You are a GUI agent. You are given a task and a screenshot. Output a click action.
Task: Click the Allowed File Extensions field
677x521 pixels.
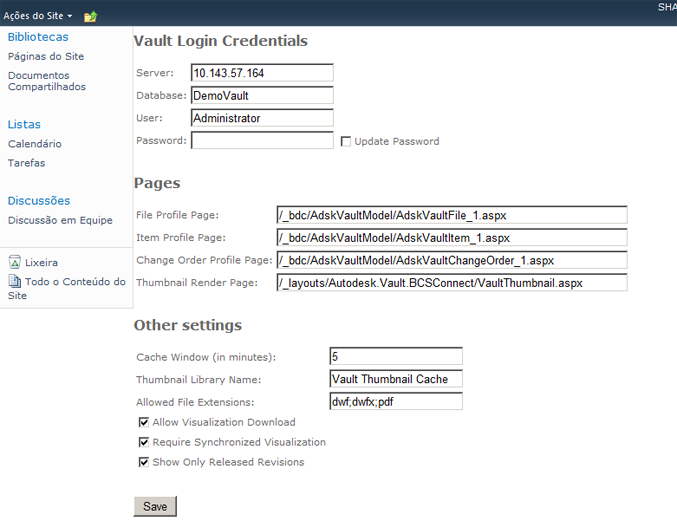click(396, 401)
